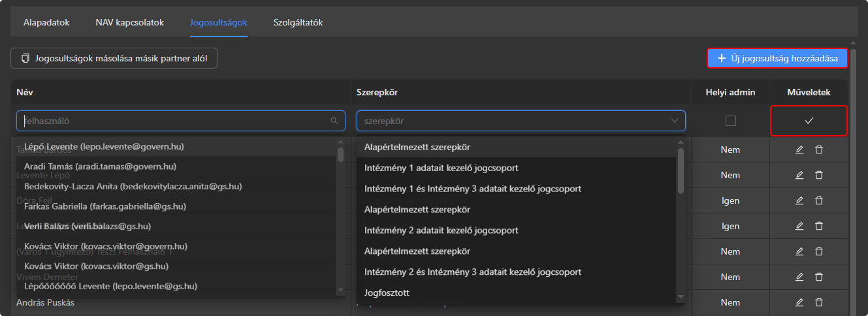868x316 pixels.
Task: Go to the Alapadatok tab
Action: 46,23
